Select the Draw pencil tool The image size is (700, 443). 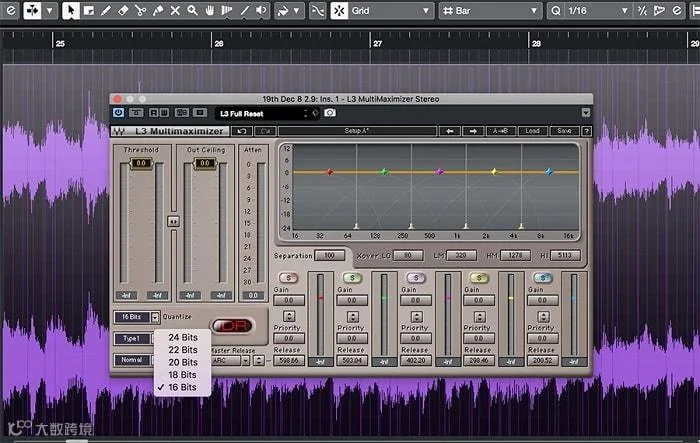(x=106, y=10)
